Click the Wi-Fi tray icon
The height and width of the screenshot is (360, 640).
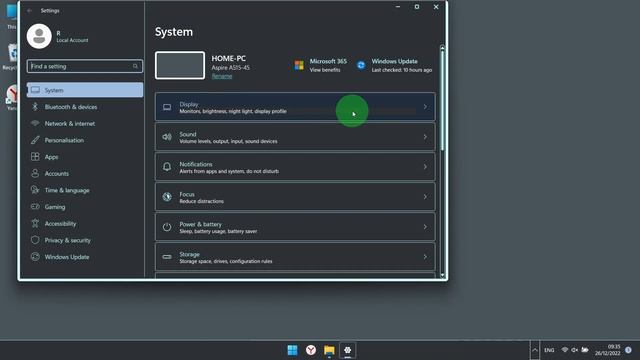click(565, 350)
